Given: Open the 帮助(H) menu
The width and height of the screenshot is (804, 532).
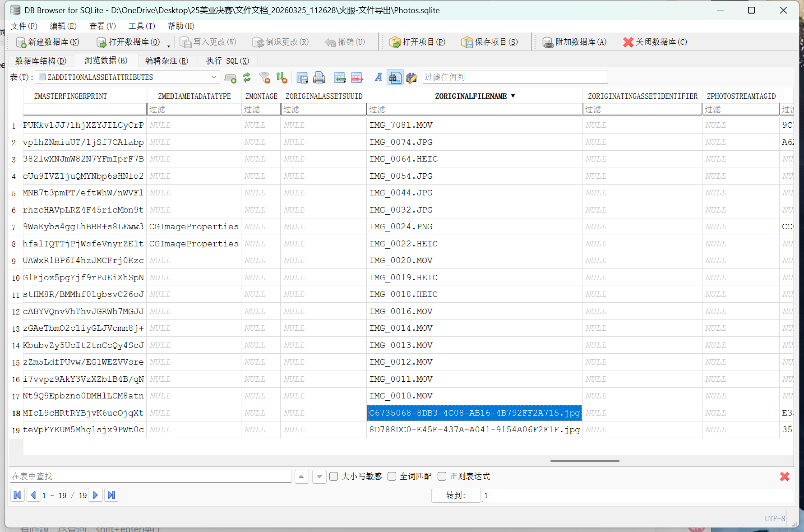Looking at the screenshot, I should pyautogui.click(x=181, y=26).
